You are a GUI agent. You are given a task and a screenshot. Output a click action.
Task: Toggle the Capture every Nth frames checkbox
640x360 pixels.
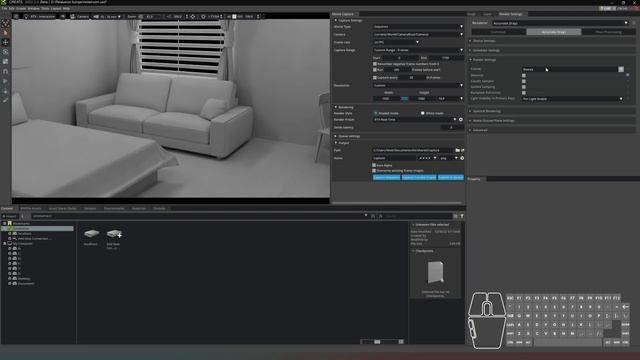[375, 78]
